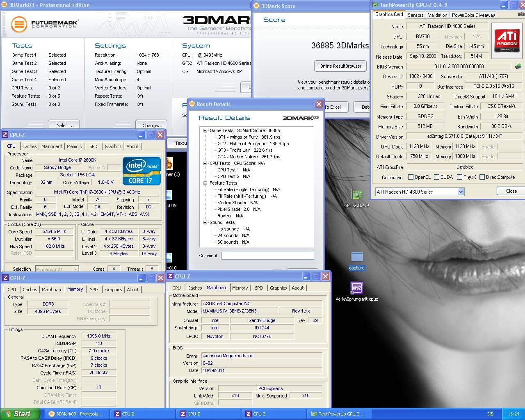This screenshot has height=420, width=525.
Task: Enable the CUDA checkbox in GPU-Z
Action: (x=437, y=177)
